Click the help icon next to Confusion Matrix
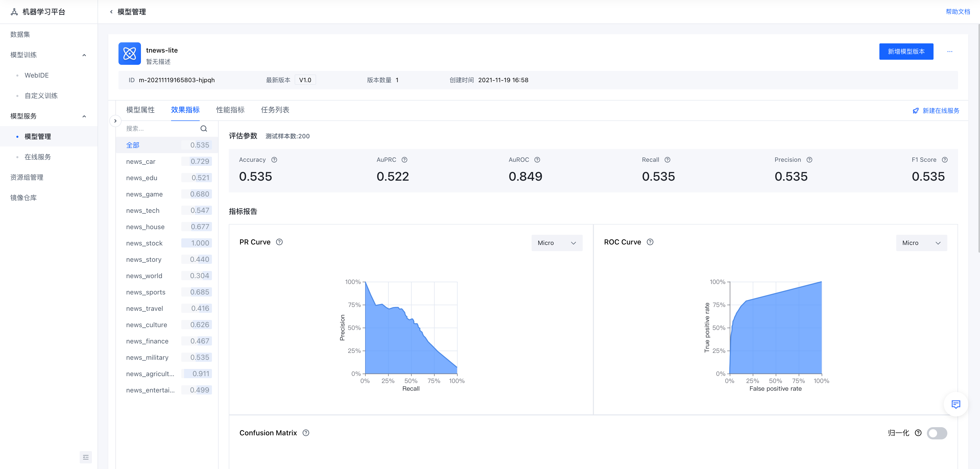Viewport: 980px width, 469px height. 306,433
